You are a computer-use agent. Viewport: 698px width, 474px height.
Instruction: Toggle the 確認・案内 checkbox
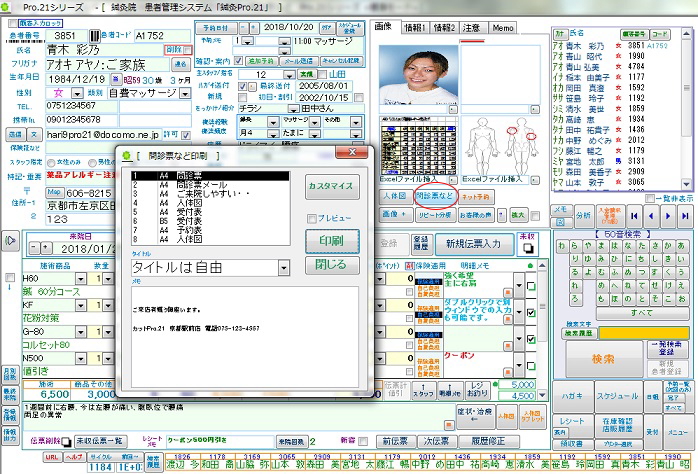pyautogui.click(x=239, y=61)
